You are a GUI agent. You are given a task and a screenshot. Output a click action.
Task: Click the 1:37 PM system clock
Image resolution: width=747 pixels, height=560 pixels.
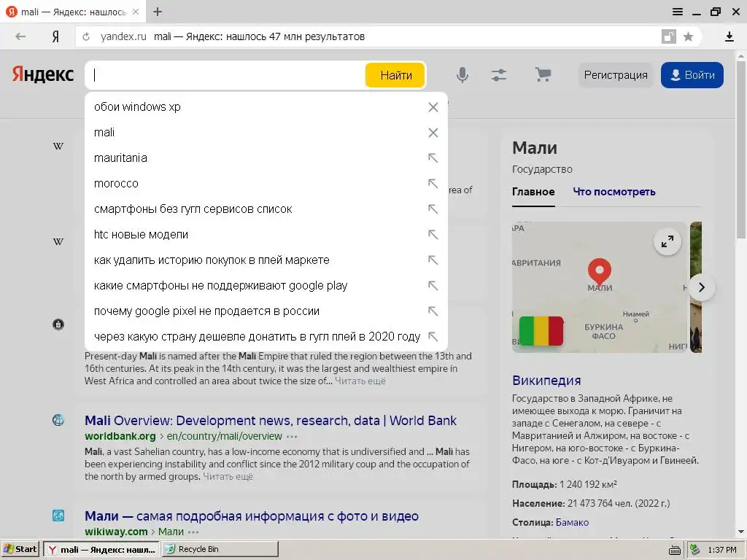[721, 550]
